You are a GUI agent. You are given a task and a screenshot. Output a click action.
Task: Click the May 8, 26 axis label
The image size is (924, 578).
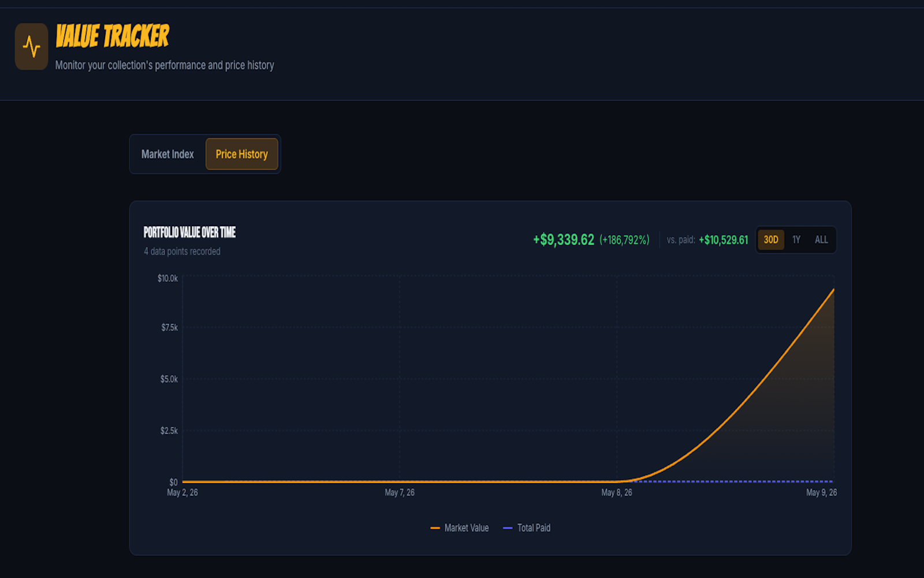(x=617, y=492)
